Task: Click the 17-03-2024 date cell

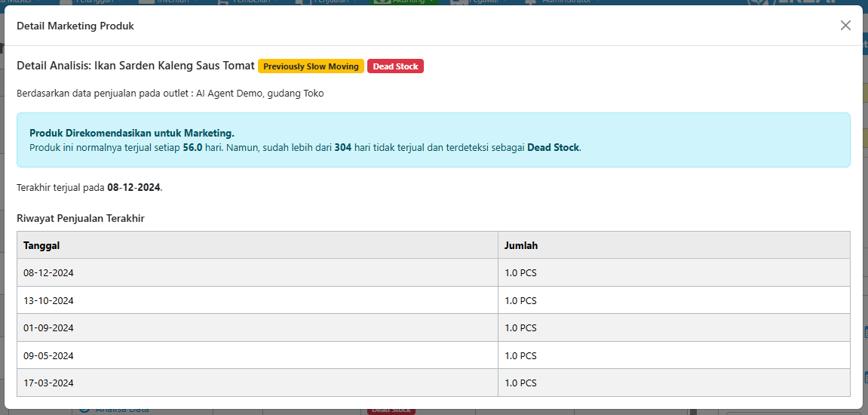Action: coord(48,383)
